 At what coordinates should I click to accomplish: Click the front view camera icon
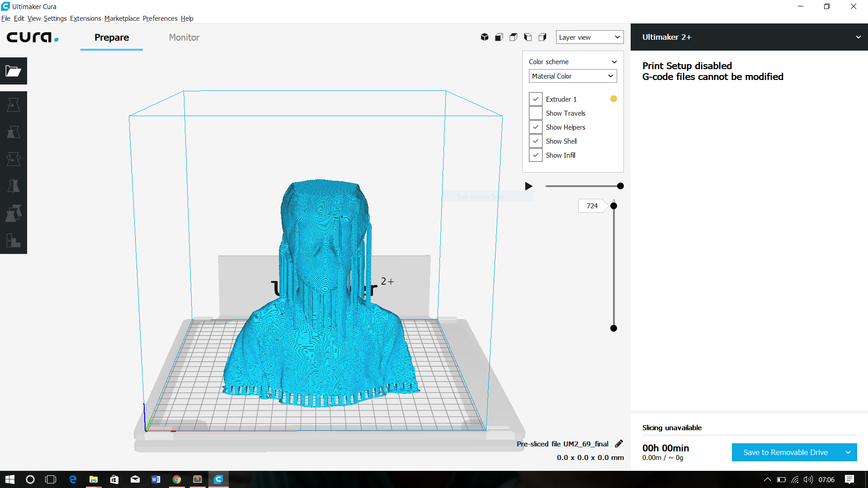499,37
